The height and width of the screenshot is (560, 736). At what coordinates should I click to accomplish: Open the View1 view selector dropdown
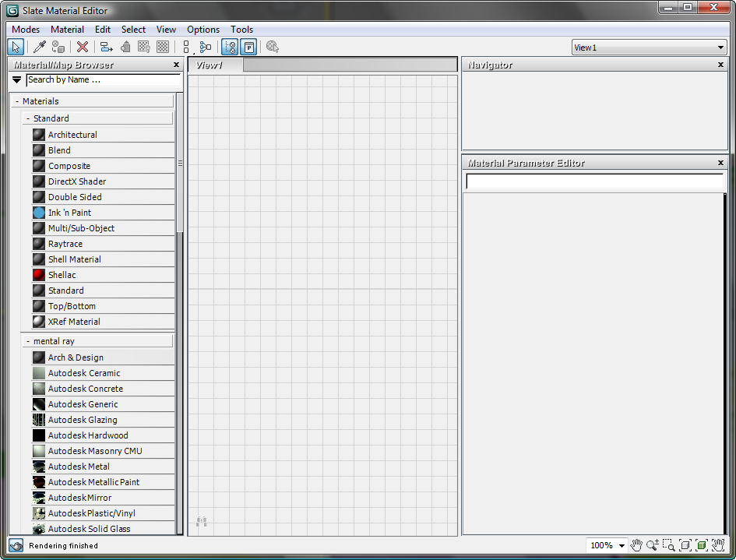(x=650, y=48)
